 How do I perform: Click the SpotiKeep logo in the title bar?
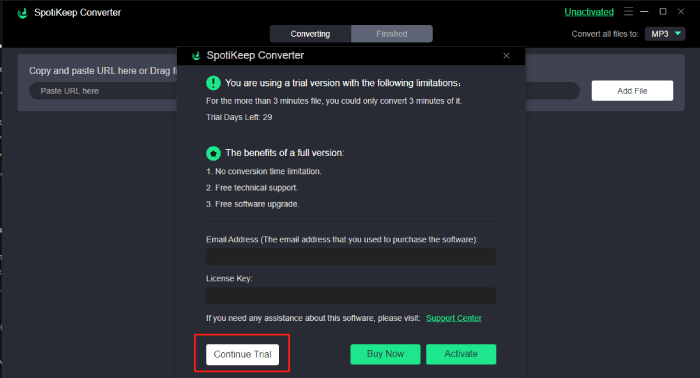tap(22, 13)
